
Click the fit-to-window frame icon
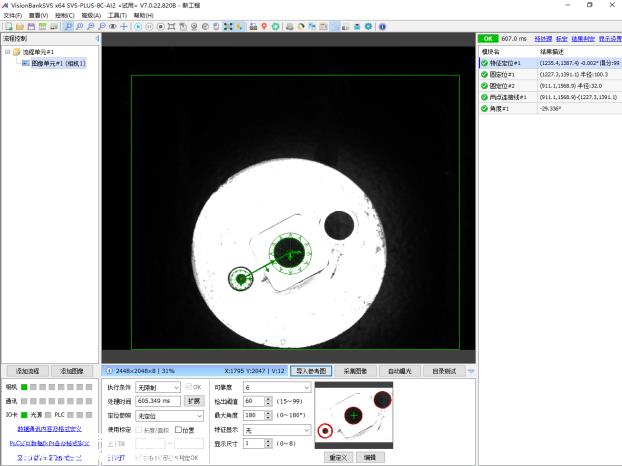click(171, 27)
